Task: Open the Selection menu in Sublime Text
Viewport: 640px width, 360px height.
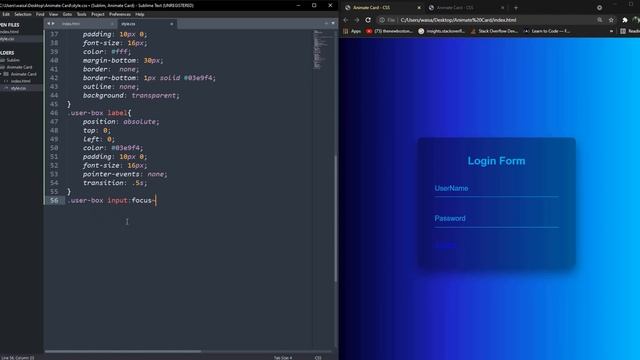Action: tap(22, 14)
